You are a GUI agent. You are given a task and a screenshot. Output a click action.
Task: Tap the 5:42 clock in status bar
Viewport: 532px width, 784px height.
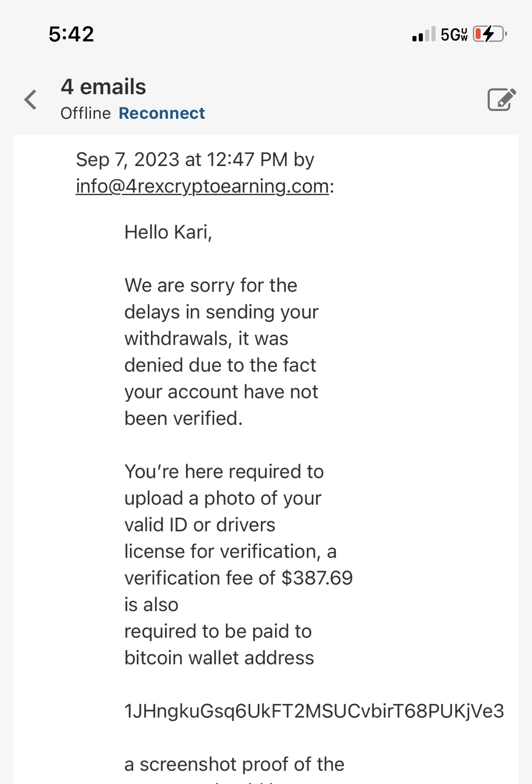coord(71,34)
